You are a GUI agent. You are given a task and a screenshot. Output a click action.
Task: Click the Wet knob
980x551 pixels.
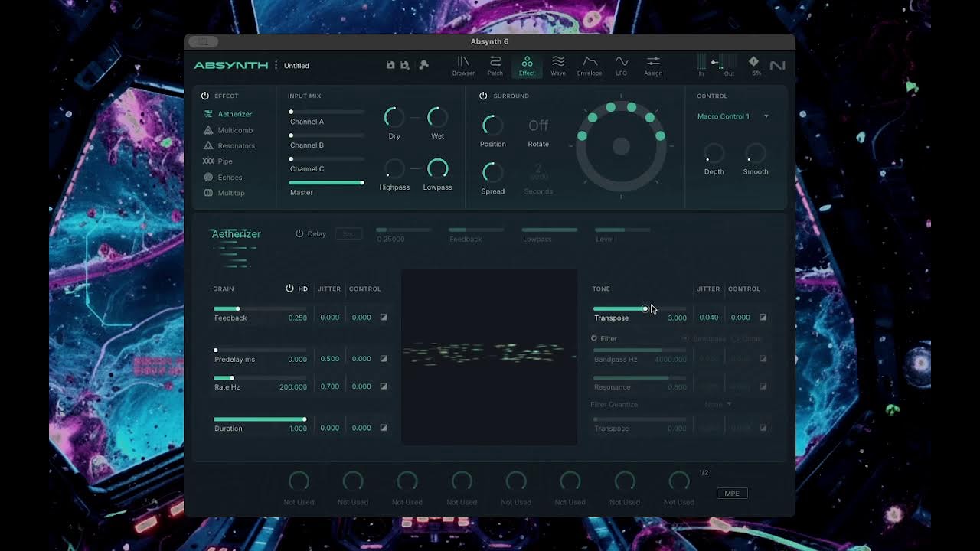point(437,117)
